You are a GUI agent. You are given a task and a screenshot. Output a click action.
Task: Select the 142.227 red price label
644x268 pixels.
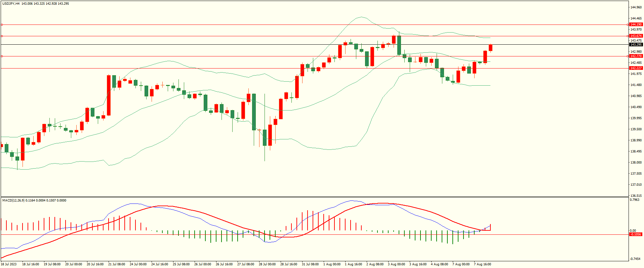(636, 68)
